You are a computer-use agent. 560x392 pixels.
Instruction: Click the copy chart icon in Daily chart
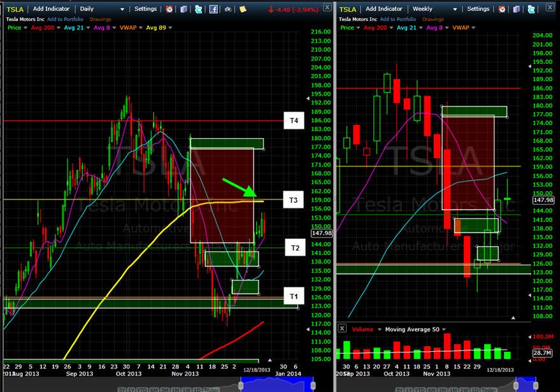[x=183, y=9]
